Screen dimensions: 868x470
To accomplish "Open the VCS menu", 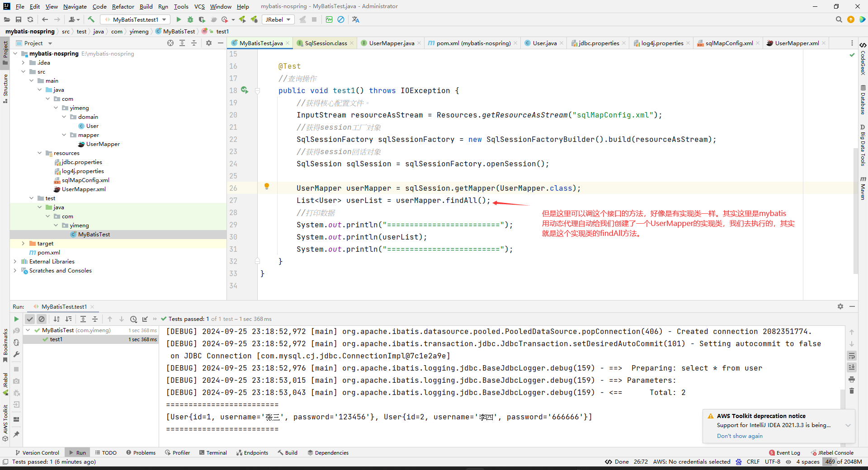I will pyautogui.click(x=199, y=6).
